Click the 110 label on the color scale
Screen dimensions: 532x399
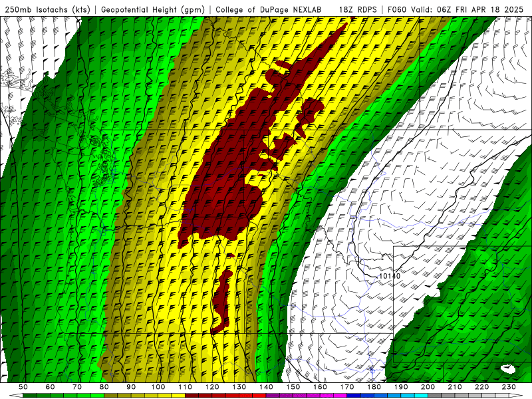(186, 387)
